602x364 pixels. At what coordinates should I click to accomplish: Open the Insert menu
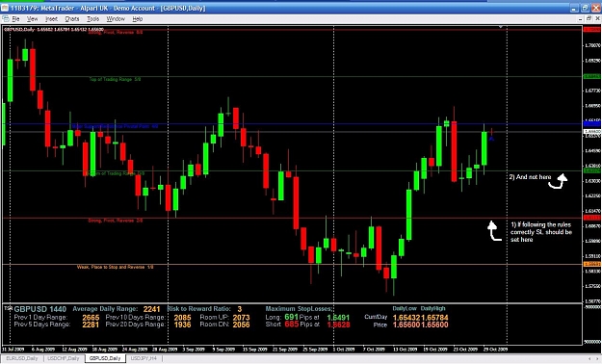(51, 19)
